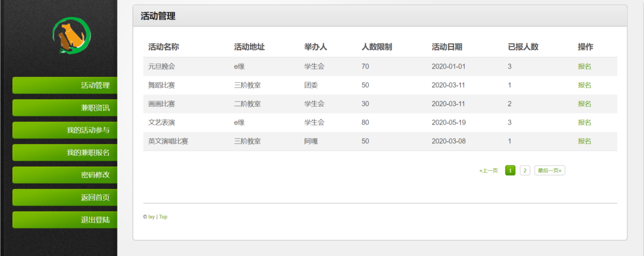Screen dimensions: 644x256
Task: Click the 已报人数 column header
Action: click(523, 47)
